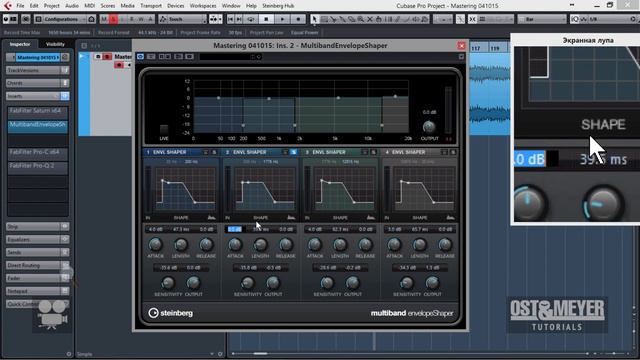Select the Mute X tool
Screen dimensions: 640x360
pyautogui.click(x=370, y=19)
